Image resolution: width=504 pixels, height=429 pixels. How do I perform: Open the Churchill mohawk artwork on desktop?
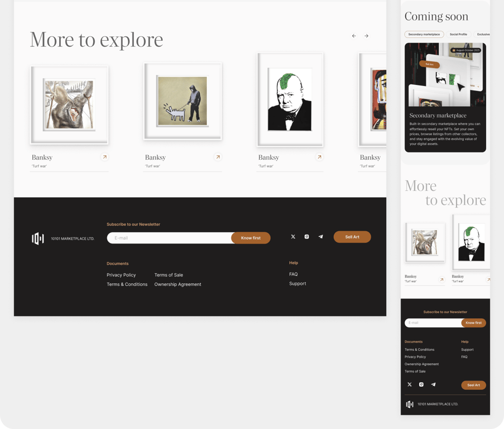(x=290, y=99)
